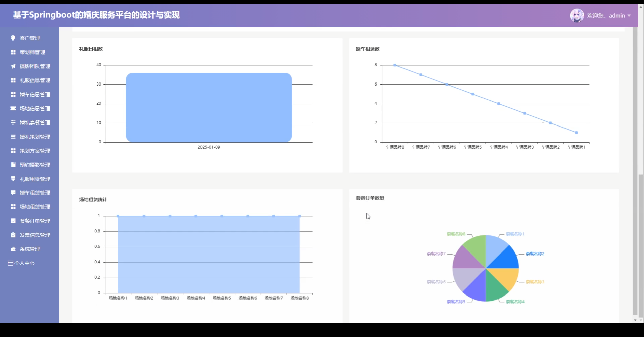Click the admin avatar picture
This screenshot has height=337, width=644.
(x=577, y=15)
